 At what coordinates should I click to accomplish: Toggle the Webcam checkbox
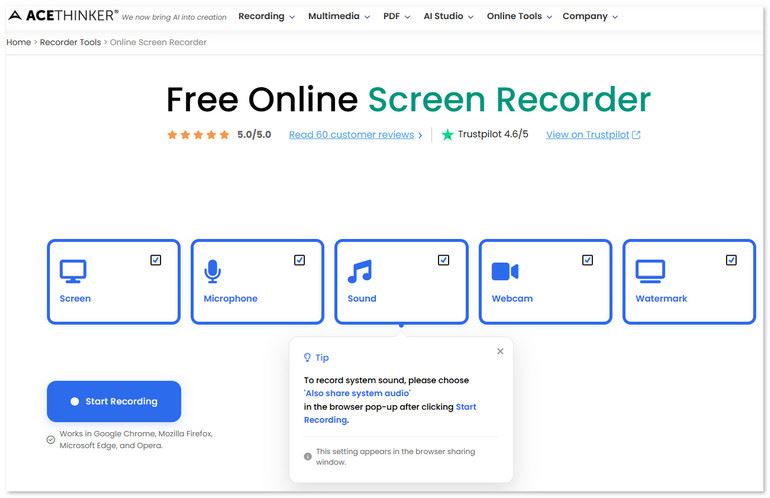coord(587,260)
